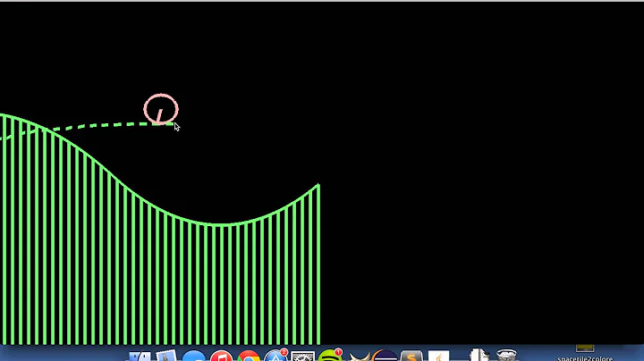Launch Google Chrome from the dock
This screenshot has width=644, height=361.
tap(249, 356)
